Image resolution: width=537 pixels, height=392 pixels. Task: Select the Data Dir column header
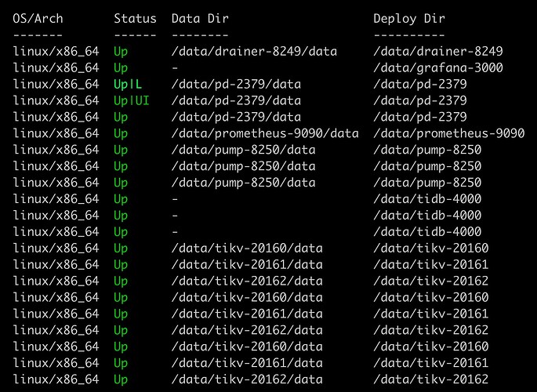tap(200, 19)
